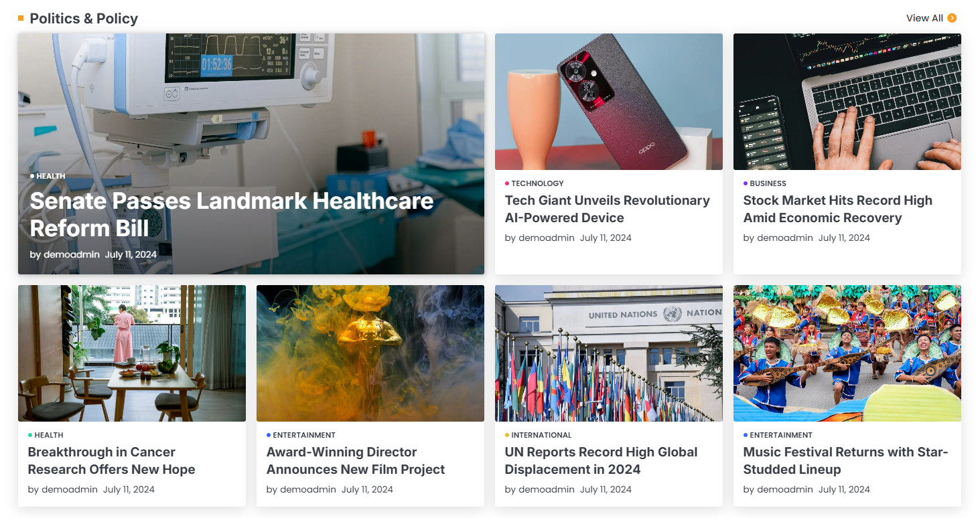Open Breakthrough in Cancer Research article title

pyautogui.click(x=111, y=460)
